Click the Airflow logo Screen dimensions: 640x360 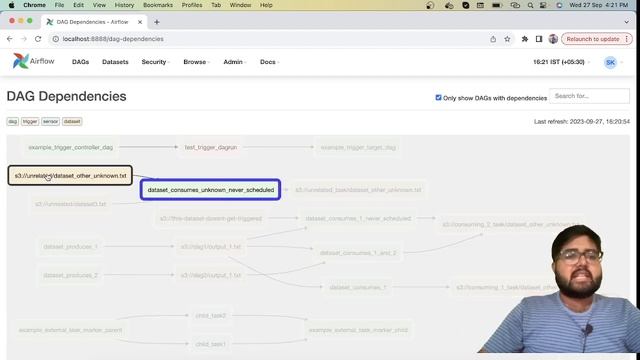33,61
